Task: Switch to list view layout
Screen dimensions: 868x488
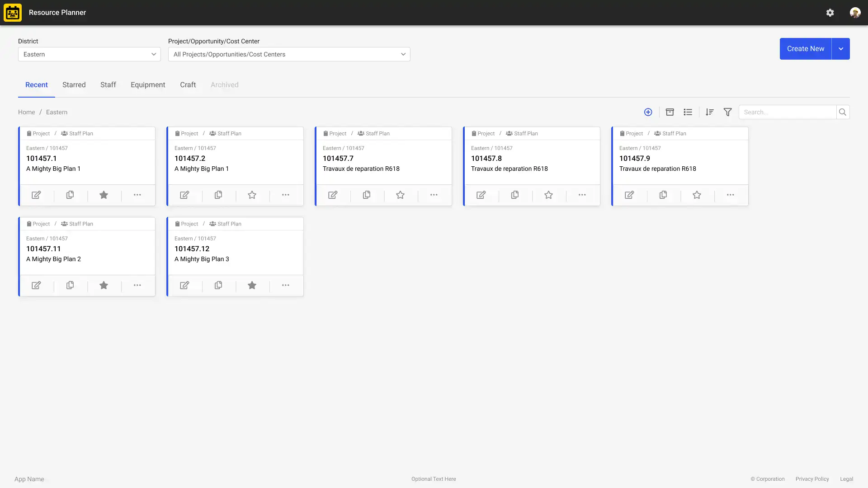Action: 688,112
